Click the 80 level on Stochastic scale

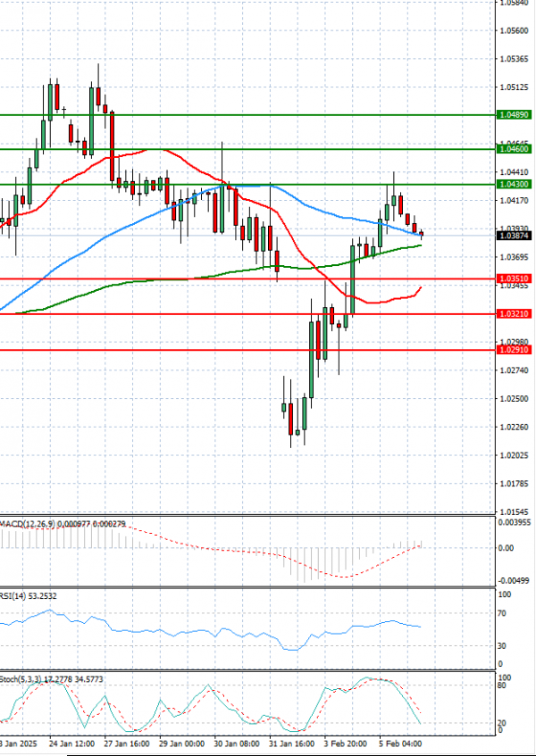(x=504, y=685)
